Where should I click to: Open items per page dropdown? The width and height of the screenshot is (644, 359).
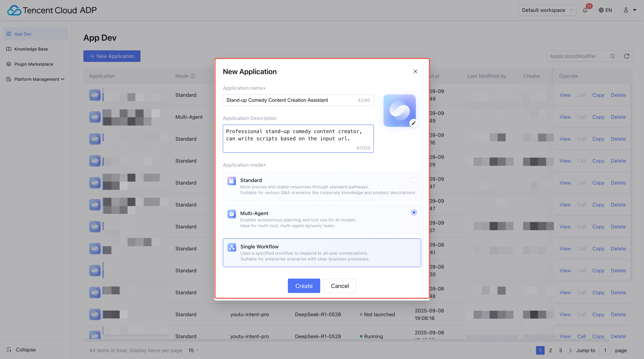coord(194,350)
